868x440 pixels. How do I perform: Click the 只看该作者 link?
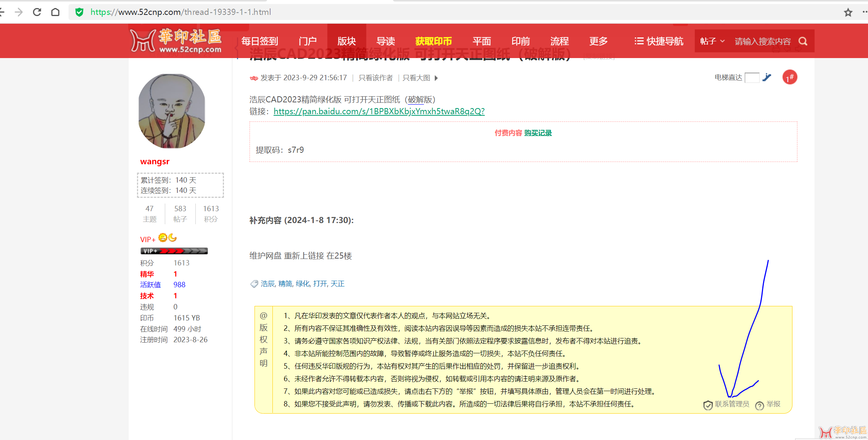[375, 78]
